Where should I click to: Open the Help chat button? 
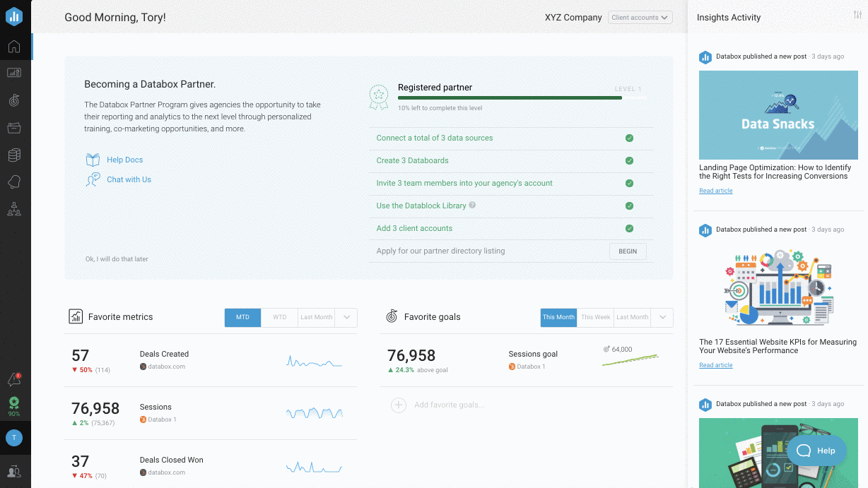point(816,451)
